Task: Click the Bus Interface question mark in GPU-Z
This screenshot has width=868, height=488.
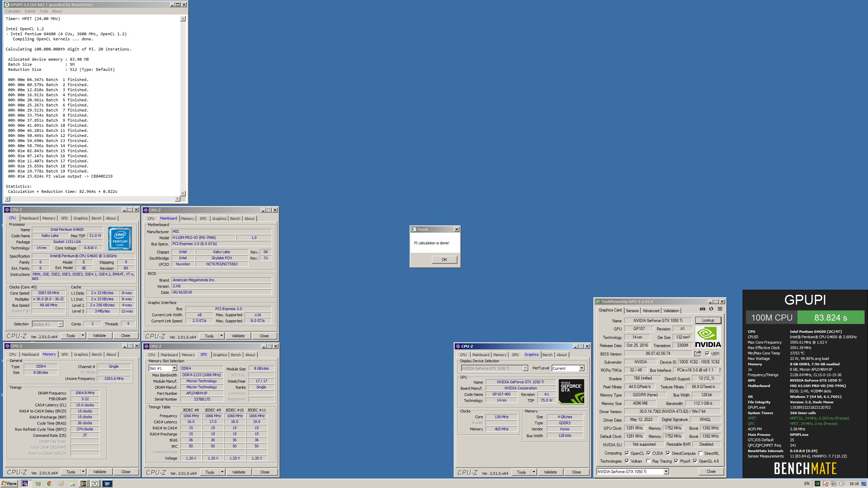Action: pos(720,370)
